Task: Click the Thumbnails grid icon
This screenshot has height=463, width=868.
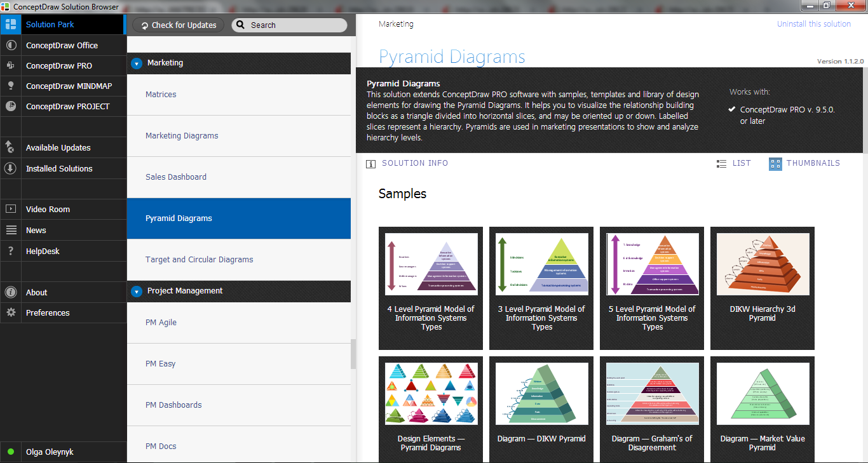Action: 775,164
